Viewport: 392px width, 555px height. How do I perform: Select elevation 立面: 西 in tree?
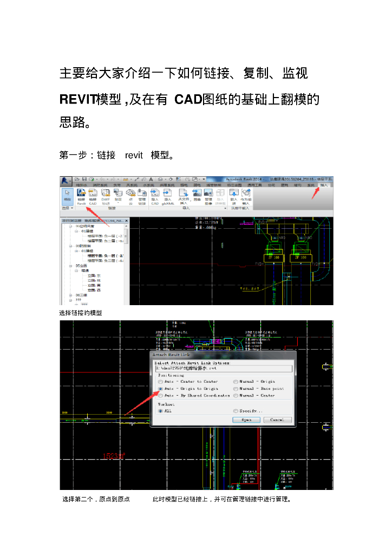coord(94,291)
